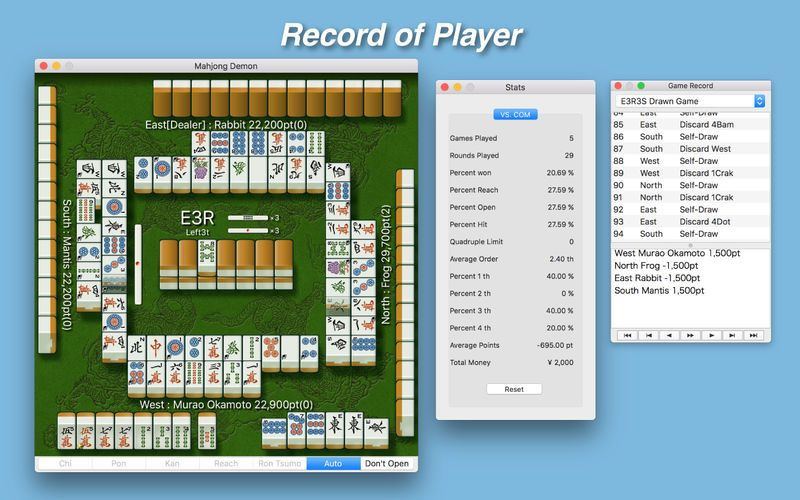
Task: Click the E3R round indicator
Action: (x=197, y=218)
